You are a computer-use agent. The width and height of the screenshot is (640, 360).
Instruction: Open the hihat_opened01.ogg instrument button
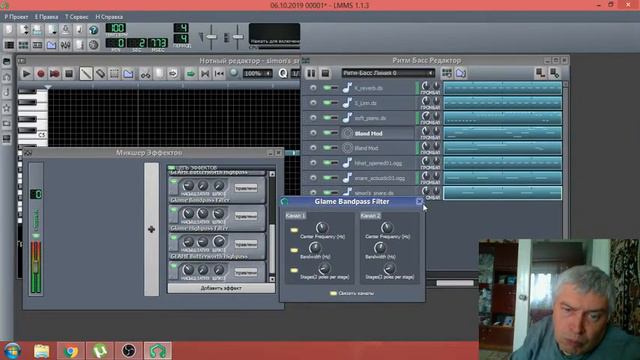pyautogui.click(x=377, y=163)
